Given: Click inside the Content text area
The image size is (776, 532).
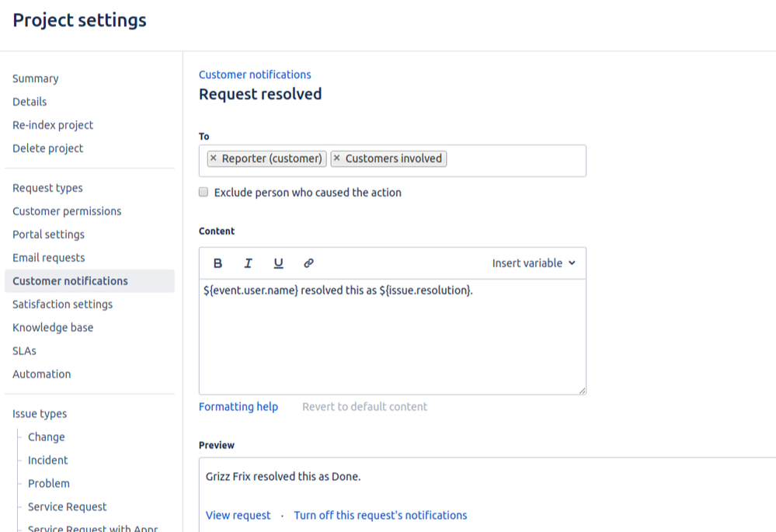Looking at the screenshot, I should (392, 342).
